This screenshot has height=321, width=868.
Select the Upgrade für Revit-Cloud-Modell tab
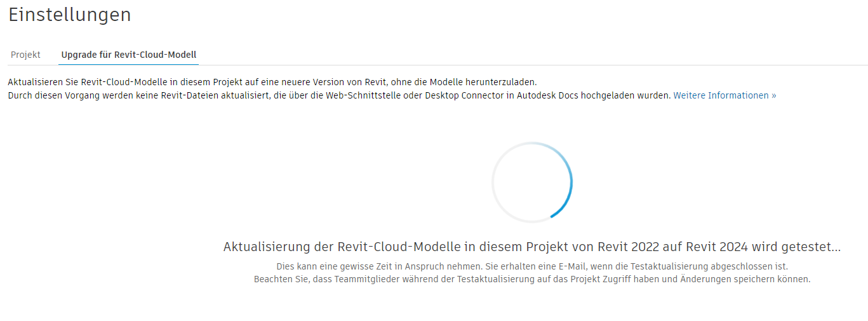[x=128, y=55]
